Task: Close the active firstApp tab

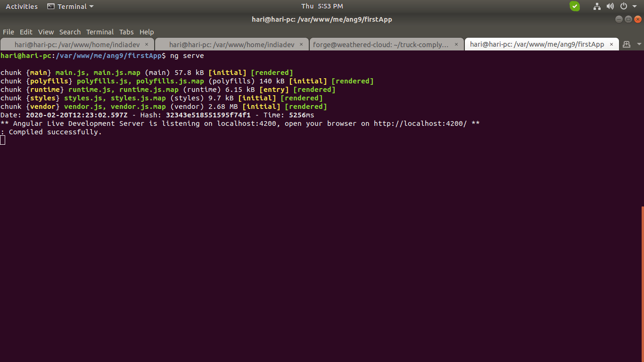Action: point(611,44)
